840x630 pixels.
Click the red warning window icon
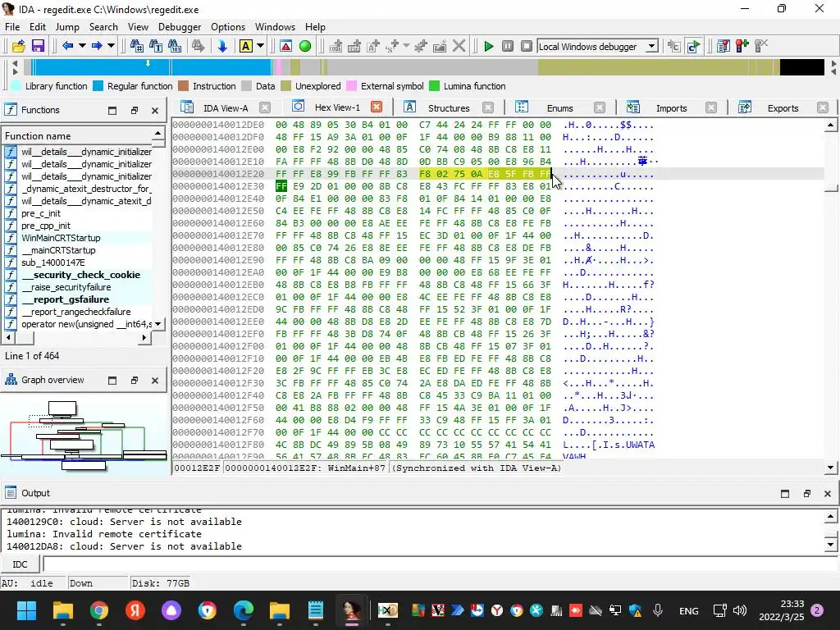tap(286, 46)
